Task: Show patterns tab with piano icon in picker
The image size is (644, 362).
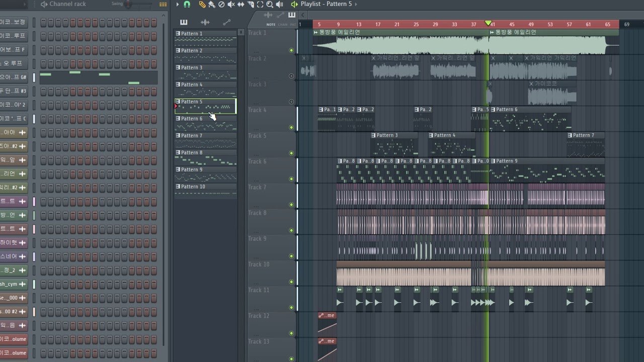Action: 184,22
